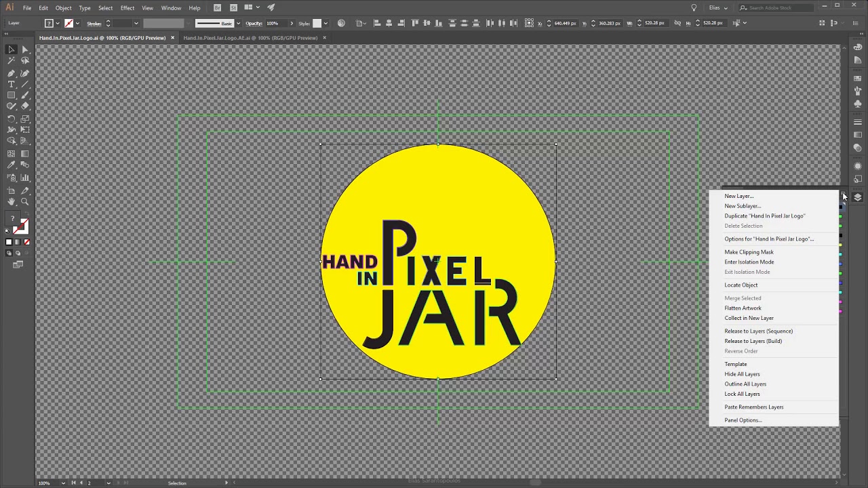Select the Selection (black arrow) tool
The image size is (868, 488).
click(11, 49)
